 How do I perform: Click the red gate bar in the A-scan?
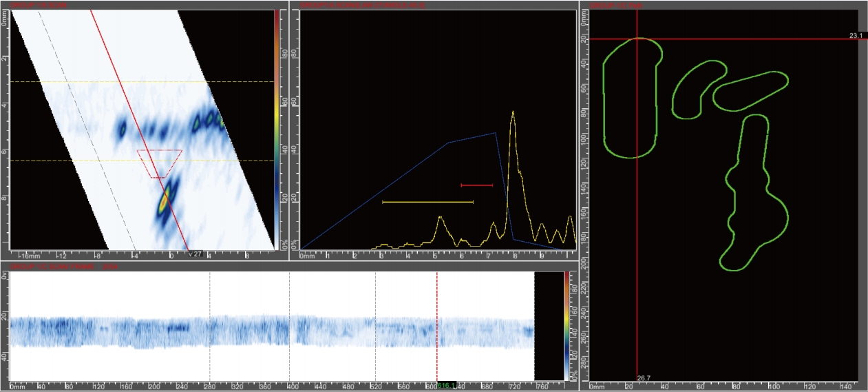click(476, 185)
